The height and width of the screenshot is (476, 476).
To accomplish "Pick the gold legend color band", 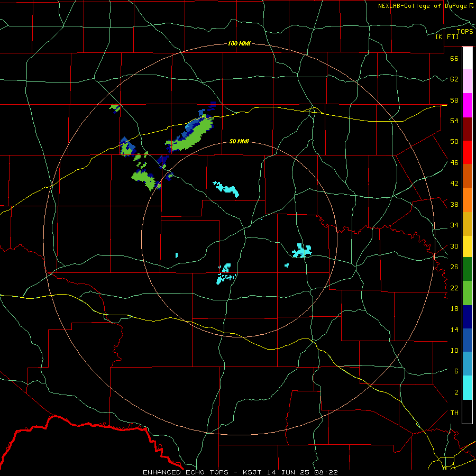I will click(467, 224).
